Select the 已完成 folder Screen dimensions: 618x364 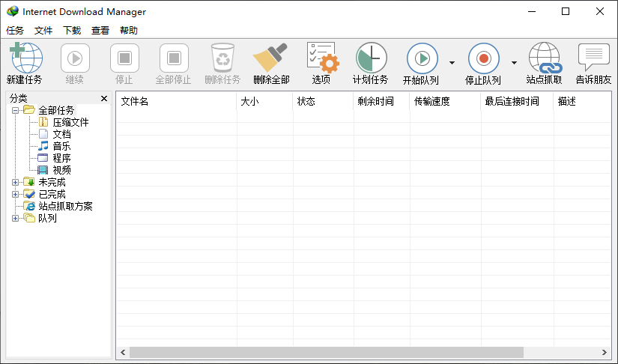pyautogui.click(x=52, y=194)
